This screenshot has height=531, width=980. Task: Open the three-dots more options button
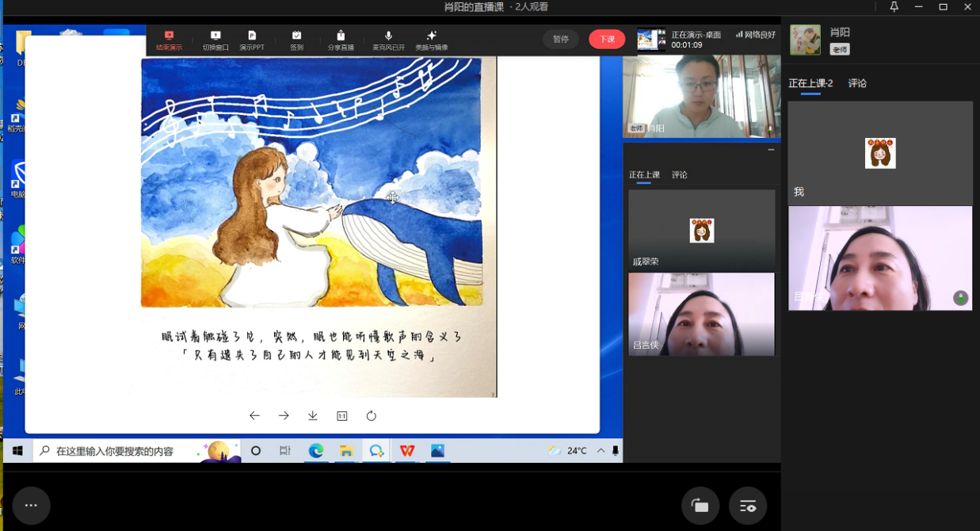(31, 505)
